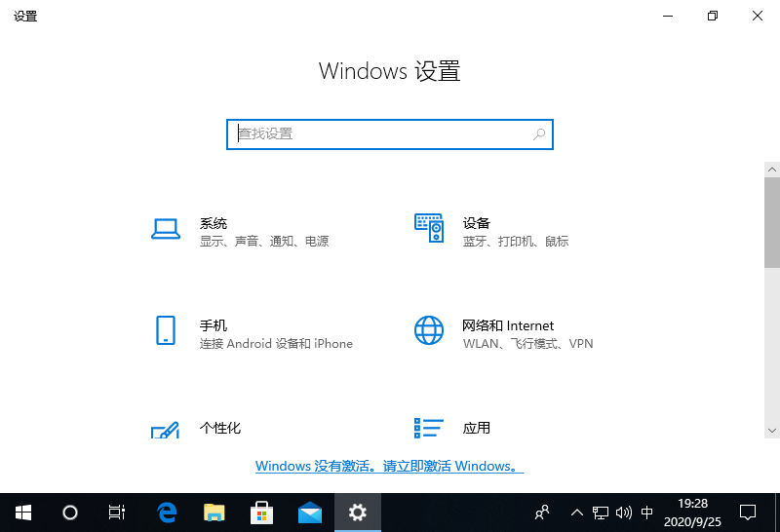Viewport: 780px width, 532px height.
Task: Click the 个性化 category title
Action: [220, 428]
